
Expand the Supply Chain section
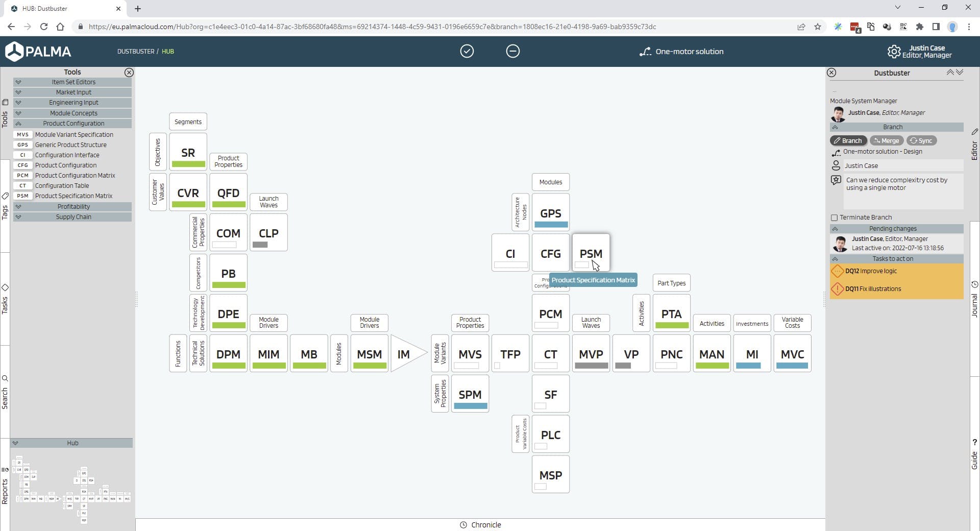pos(73,217)
